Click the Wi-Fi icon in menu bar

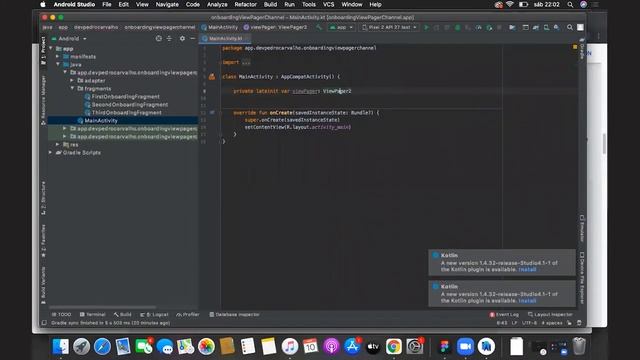pos(510,4)
